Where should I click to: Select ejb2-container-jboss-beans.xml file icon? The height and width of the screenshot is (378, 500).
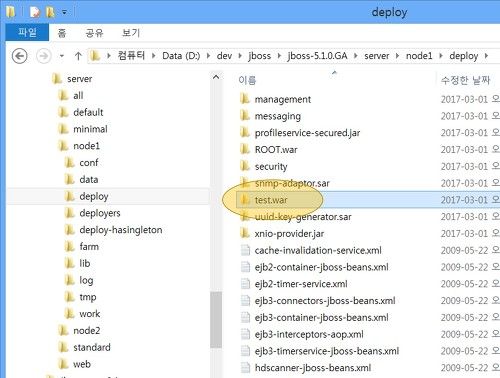pyautogui.click(x=245, y=267)
